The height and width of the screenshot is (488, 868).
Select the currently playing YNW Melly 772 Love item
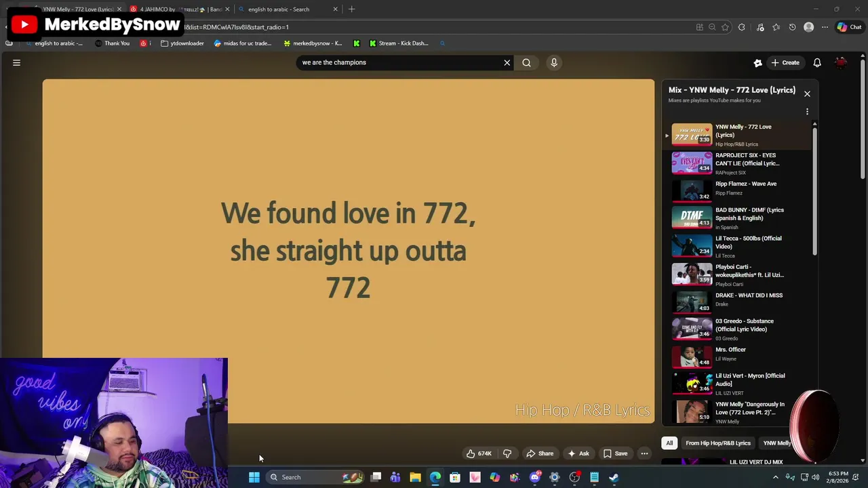pos(738,134)
